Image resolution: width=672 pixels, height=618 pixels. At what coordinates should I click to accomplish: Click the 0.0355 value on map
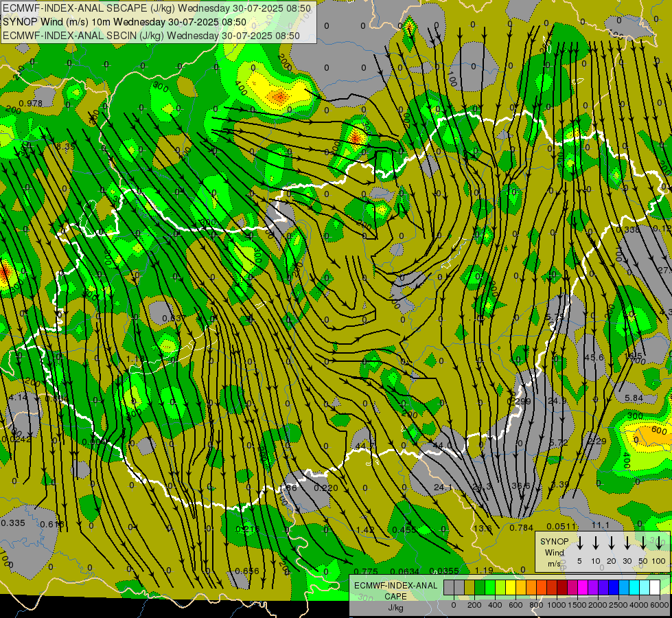[x=444, y=571]
